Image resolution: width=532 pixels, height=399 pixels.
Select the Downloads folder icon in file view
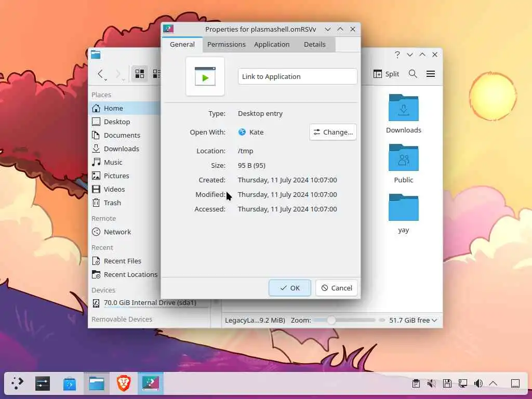pos(403,108)
